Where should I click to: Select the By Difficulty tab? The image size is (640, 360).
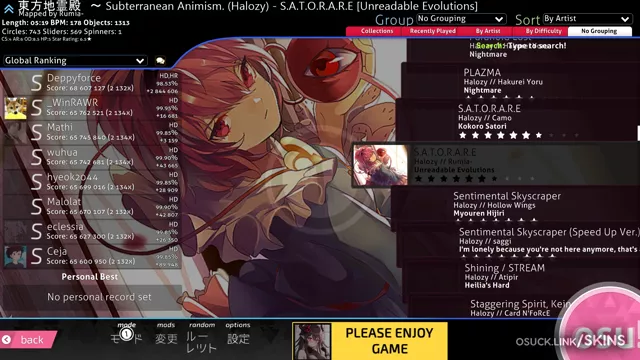coord(543,31)
